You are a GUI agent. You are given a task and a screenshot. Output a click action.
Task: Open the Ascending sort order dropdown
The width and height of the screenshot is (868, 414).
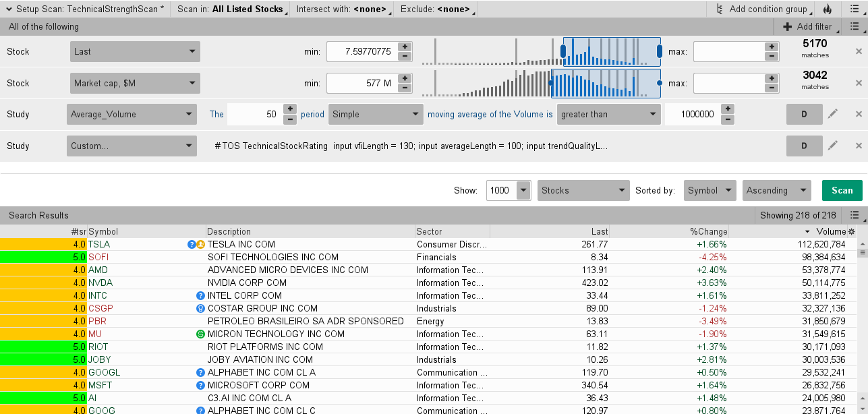[x=777, y=190]
